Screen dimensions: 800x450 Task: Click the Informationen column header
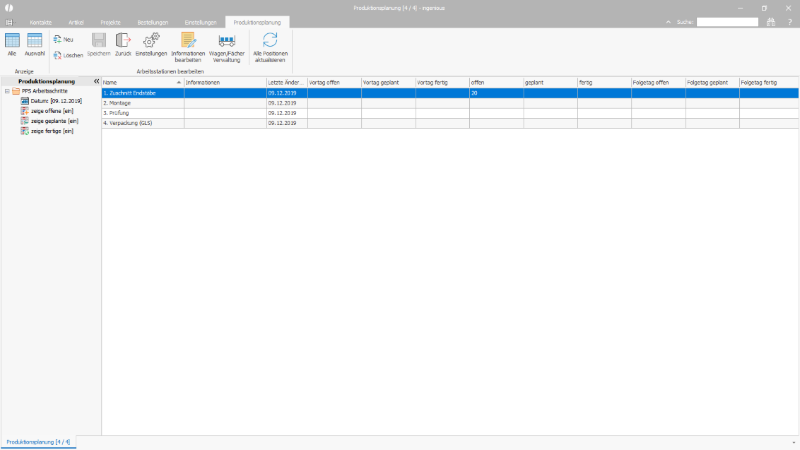click(225, 82)
